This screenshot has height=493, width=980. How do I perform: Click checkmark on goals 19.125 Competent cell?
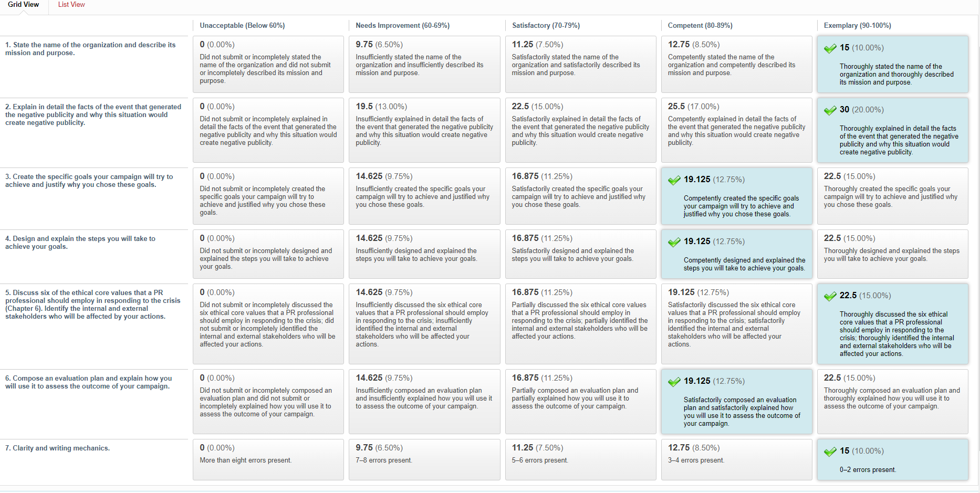(674, 180)
